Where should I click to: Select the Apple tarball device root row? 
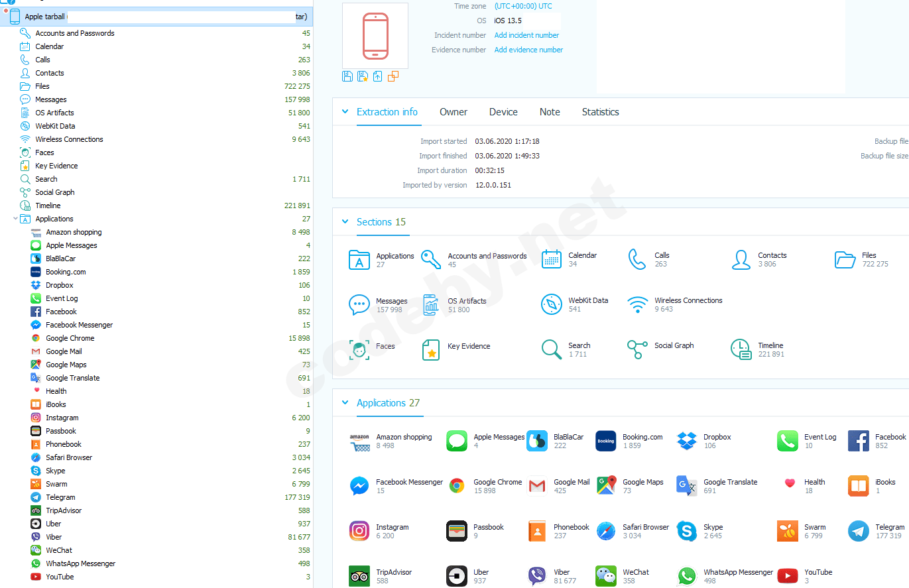tap(156, 17)
